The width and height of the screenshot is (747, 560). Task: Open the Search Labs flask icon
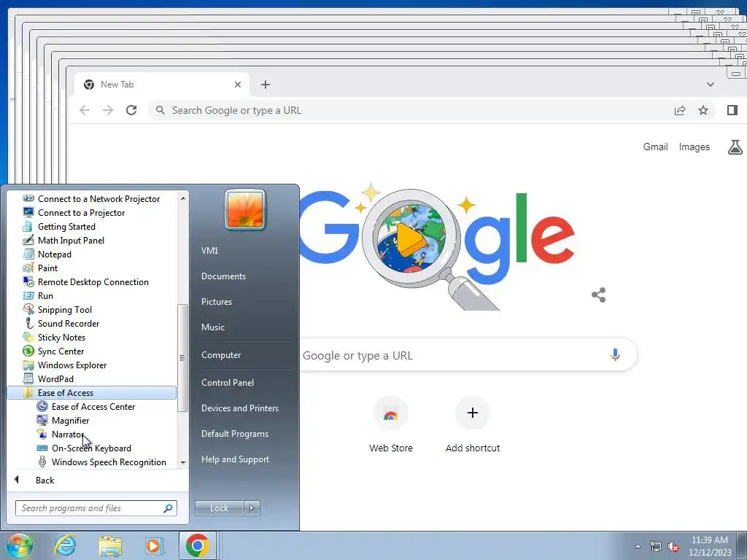735,147
